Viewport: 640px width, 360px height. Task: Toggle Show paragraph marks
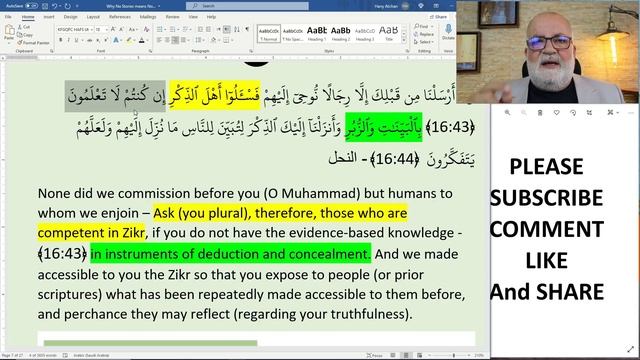pos(247,29)
